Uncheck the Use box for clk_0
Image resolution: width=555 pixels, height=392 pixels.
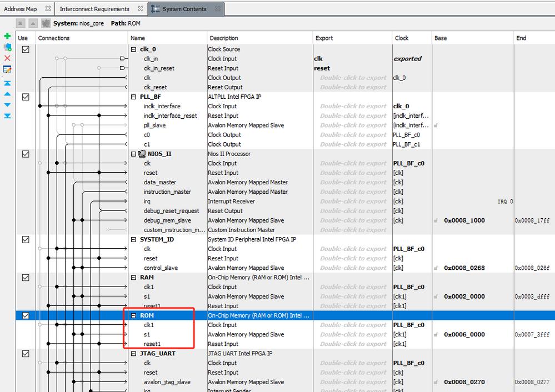pos(26,49)
